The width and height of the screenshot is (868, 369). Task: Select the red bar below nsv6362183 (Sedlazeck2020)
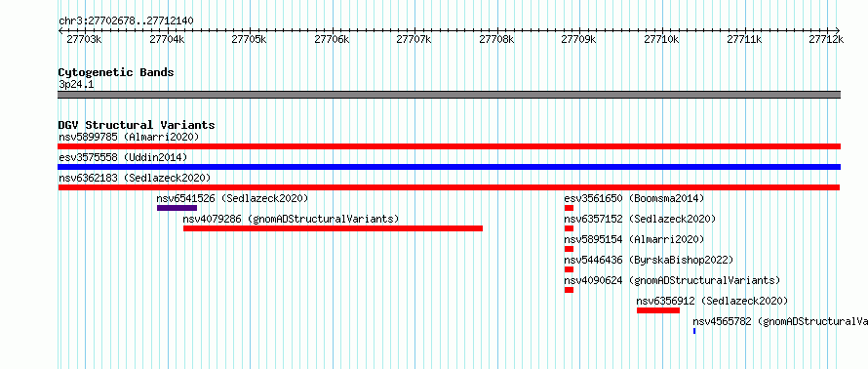point(449,187)
